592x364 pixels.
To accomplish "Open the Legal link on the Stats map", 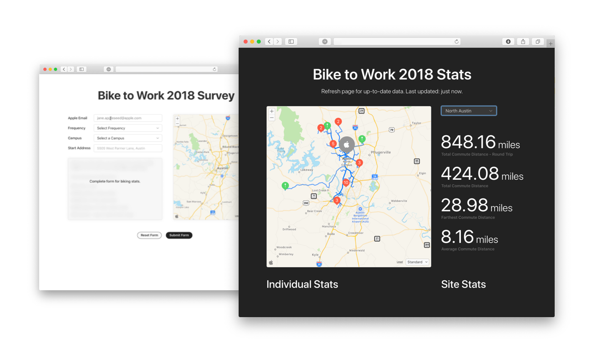I will 399,262.
